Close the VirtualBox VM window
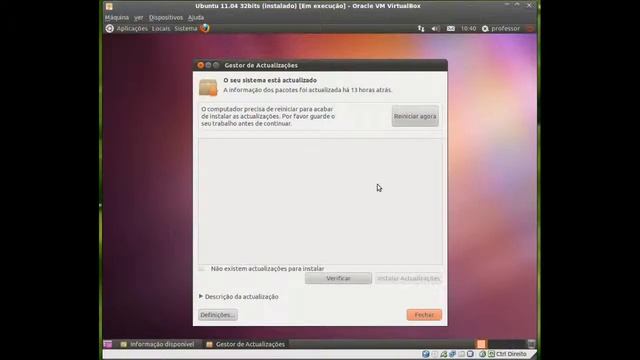640x360 pixels. pos(529,5)
